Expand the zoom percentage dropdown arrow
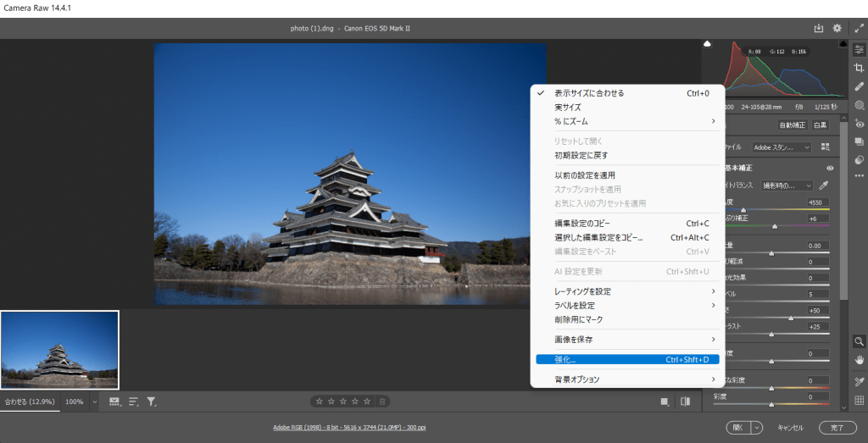The image size is (868, 443). pos(94,401)
